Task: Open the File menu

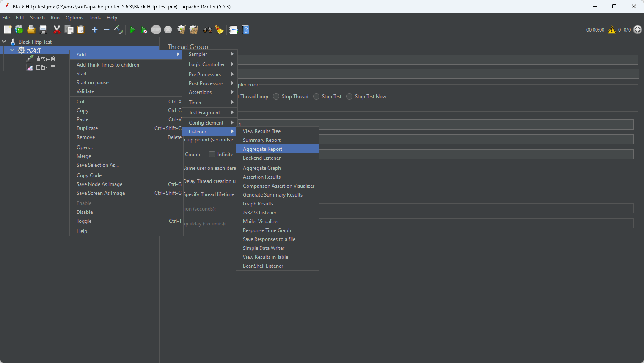Action: [x=6, y=18]
